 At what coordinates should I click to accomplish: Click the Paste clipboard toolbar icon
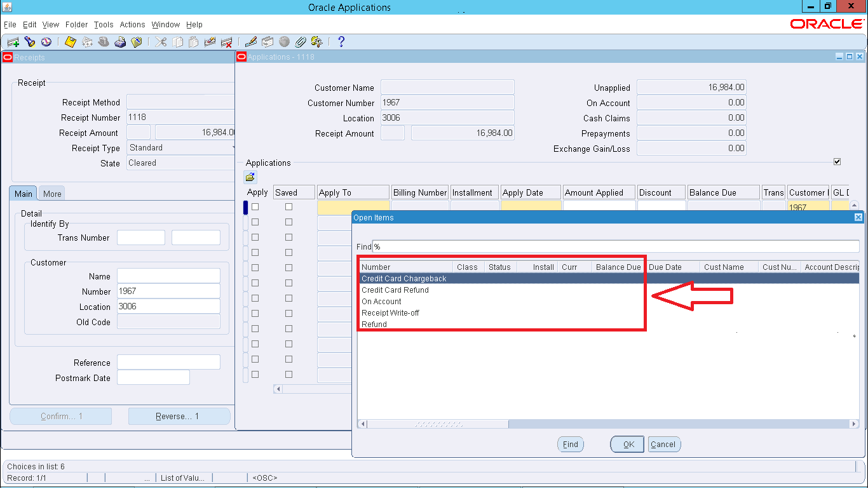click(194, 42)
